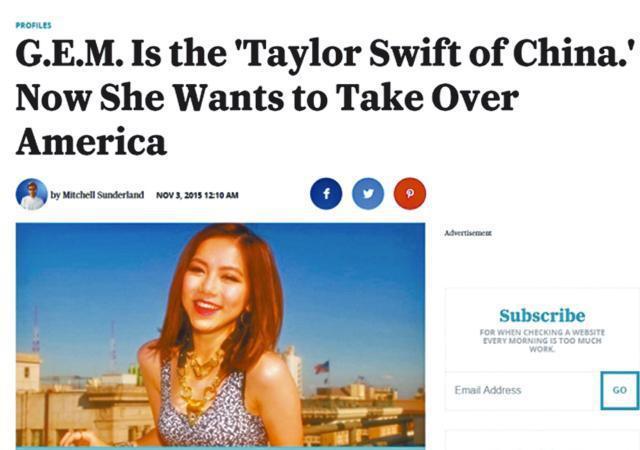
Task: Click the American flag in the photo
Action: [x=322, y=367]
